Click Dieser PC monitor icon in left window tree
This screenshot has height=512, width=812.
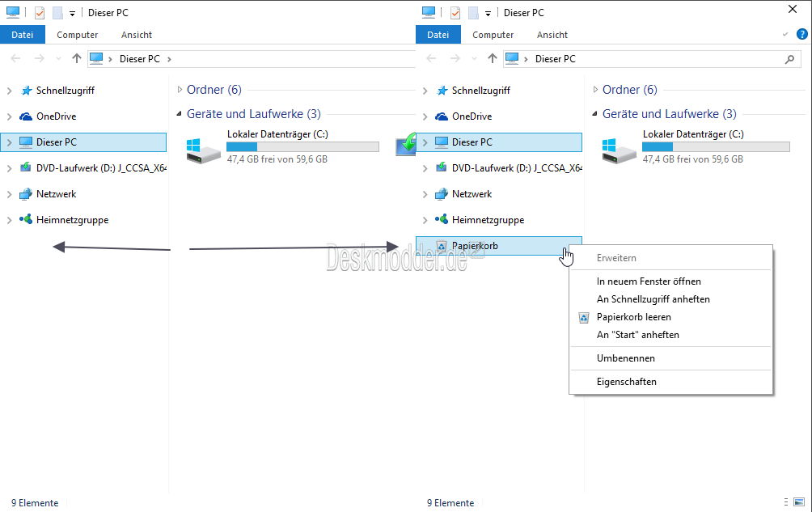26,142
